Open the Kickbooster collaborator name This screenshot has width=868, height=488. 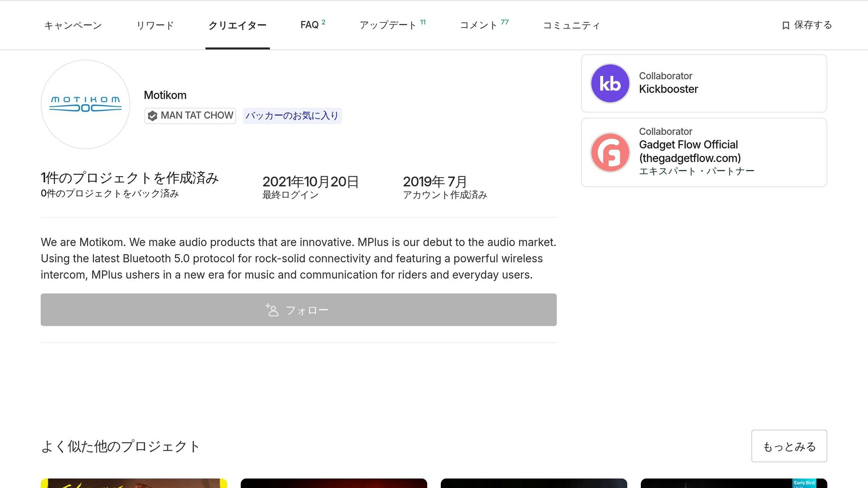[668, 89]
